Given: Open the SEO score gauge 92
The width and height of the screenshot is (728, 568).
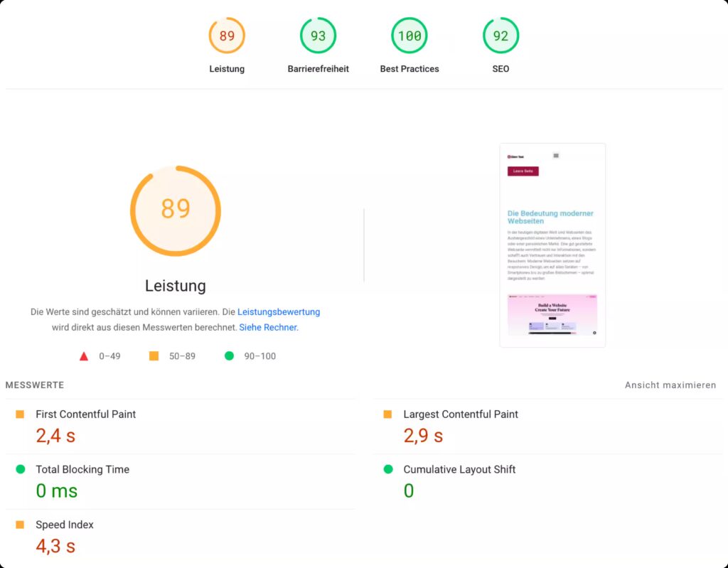Looking at the screenshot, I should click(x=500, y=36).
